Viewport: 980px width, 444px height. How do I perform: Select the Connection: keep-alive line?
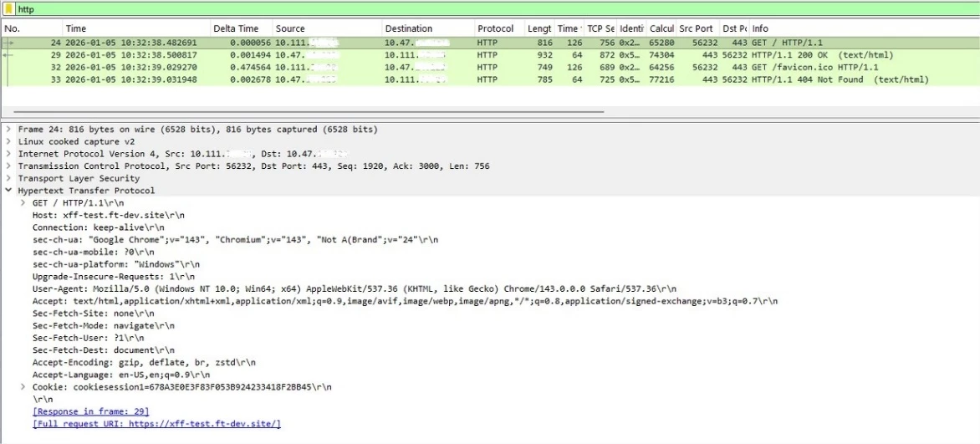point(98,227)
